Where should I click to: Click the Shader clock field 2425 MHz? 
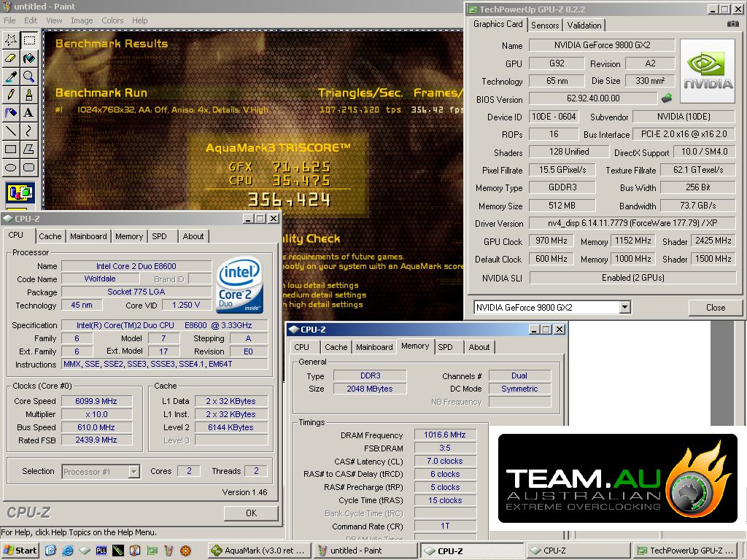pyautogui.click(x=713, y=241)
